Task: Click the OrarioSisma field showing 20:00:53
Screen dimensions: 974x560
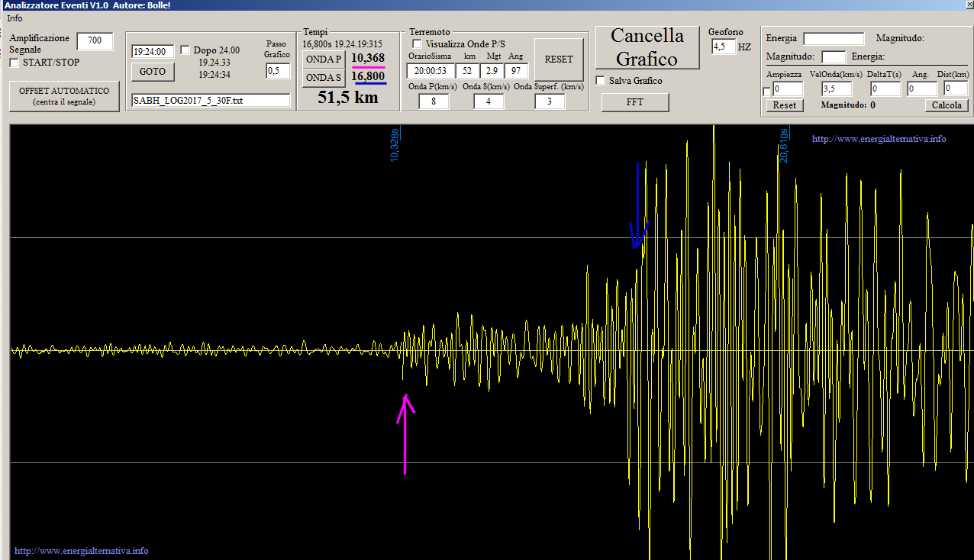Action: tap(431, 71)
